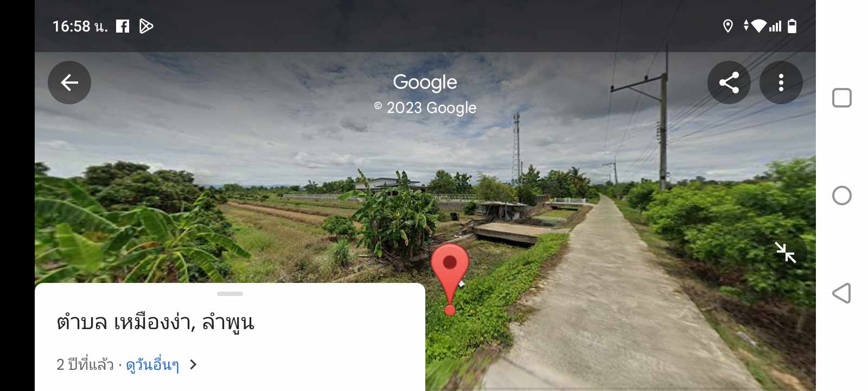Tap the location status icon
The width and height of the screenshot is (868, 391).
pyautogui.click(x=728, y=26)
